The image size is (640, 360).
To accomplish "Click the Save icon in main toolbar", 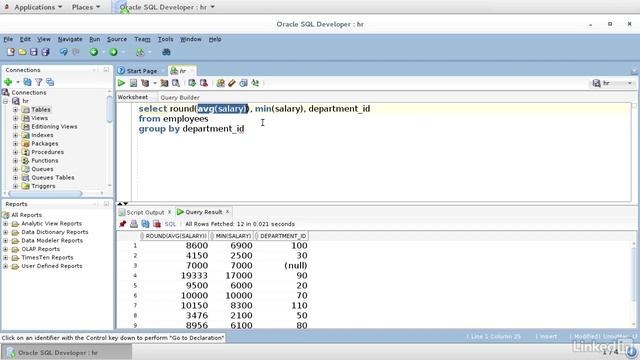I will click(x=33, y=52).
